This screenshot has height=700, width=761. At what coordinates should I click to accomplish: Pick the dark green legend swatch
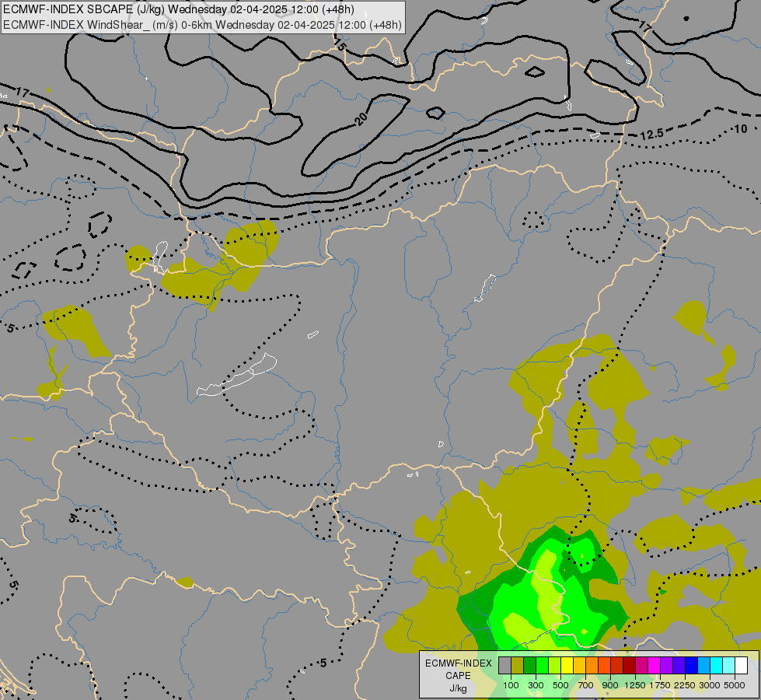pyautogui.click(x=529, y=665)
